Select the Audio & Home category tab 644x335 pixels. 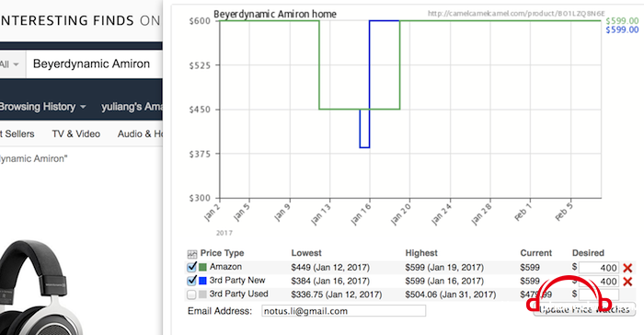140,134
